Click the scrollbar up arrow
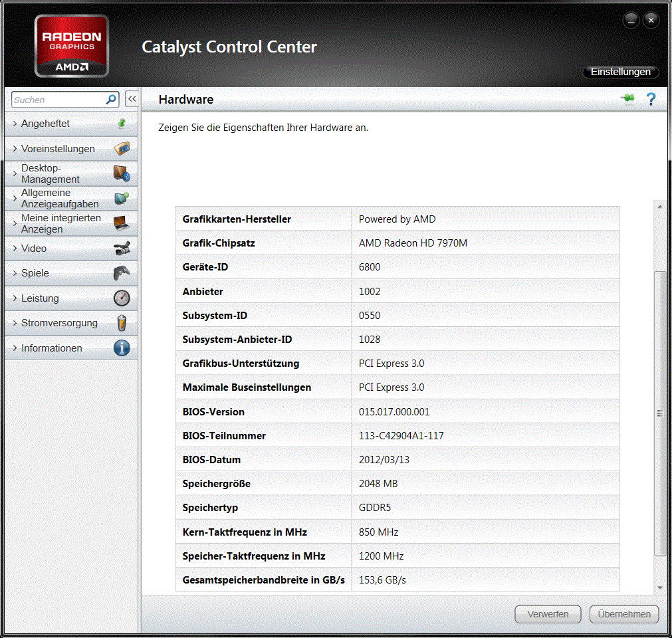 tap(660, 207)
